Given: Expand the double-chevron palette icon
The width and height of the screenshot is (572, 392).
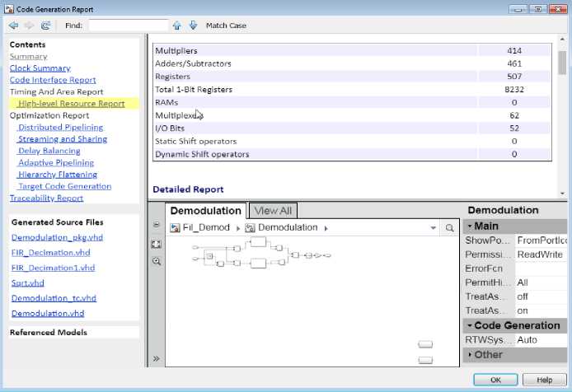Looking at the screenshot, I should click(x=157, y=359).
